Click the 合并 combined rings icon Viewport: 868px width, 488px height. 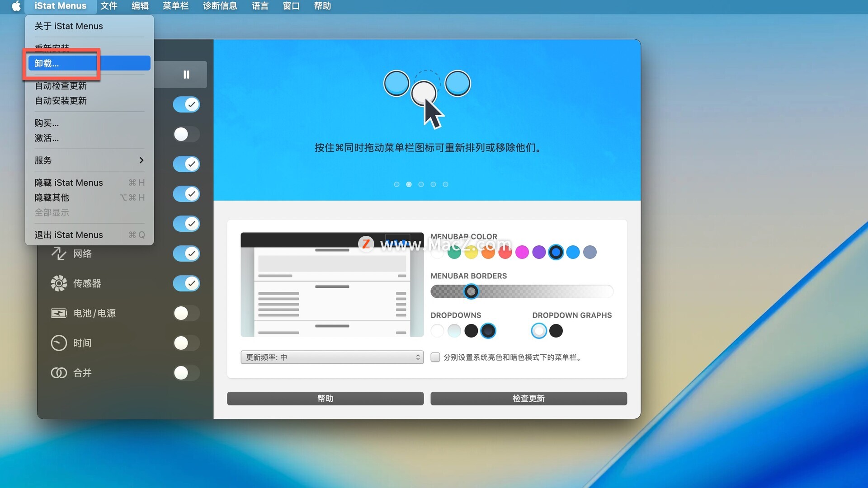[x=59, y=373]
